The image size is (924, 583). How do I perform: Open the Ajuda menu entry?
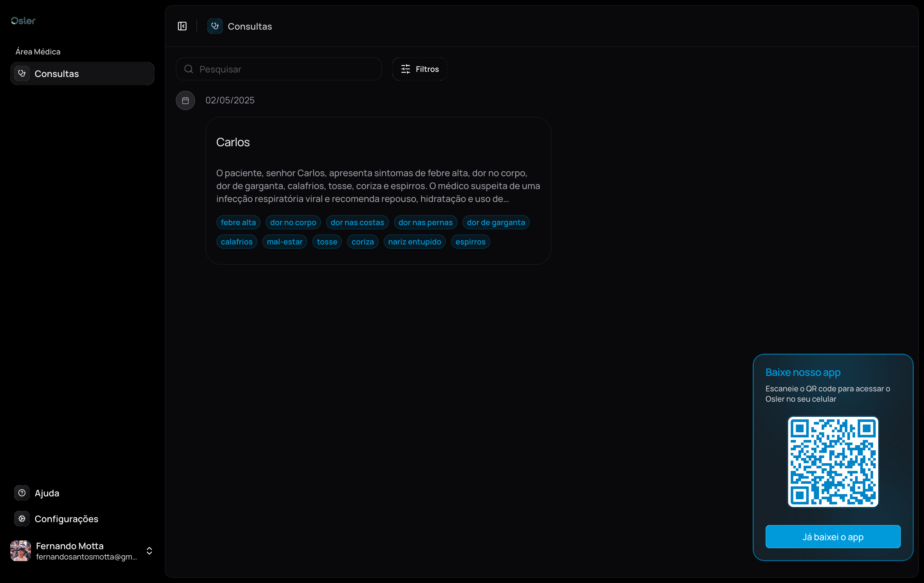tap(47, 493)
